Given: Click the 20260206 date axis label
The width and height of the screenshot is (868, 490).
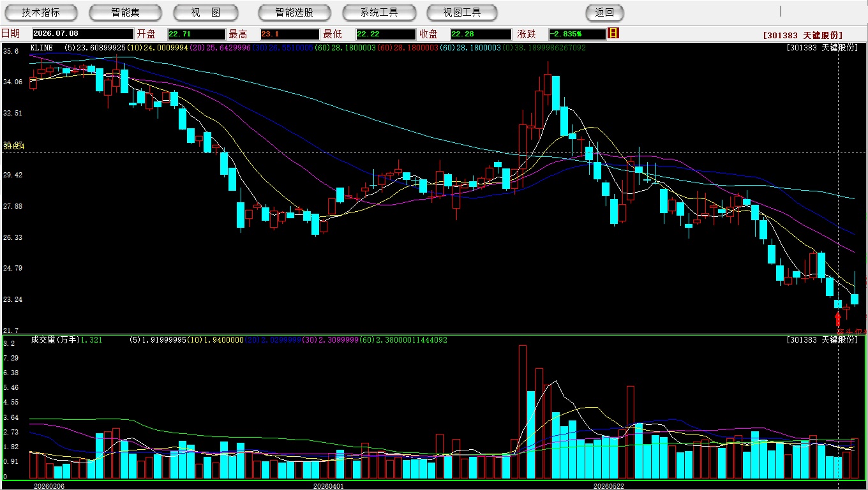Looking at the screenshot, I should [x=49, y=486].
